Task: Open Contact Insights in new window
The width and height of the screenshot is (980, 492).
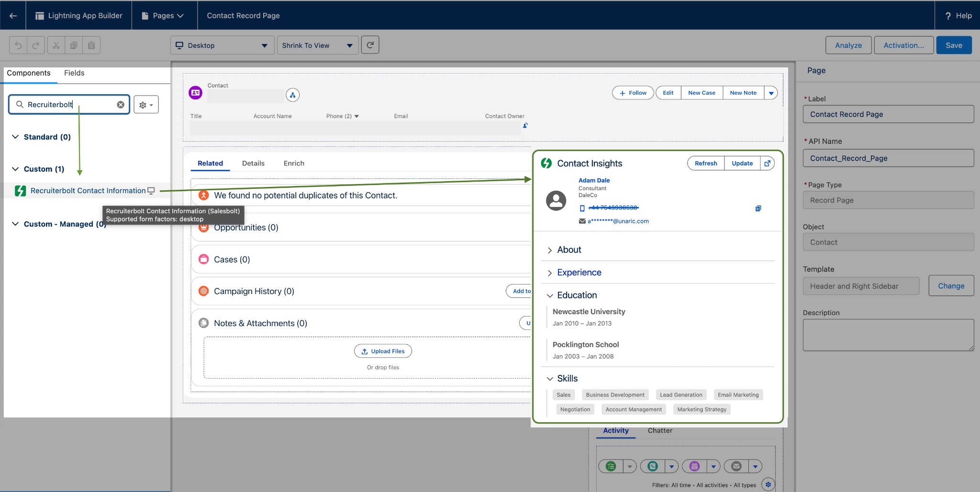Action: [x=767, y=164]
